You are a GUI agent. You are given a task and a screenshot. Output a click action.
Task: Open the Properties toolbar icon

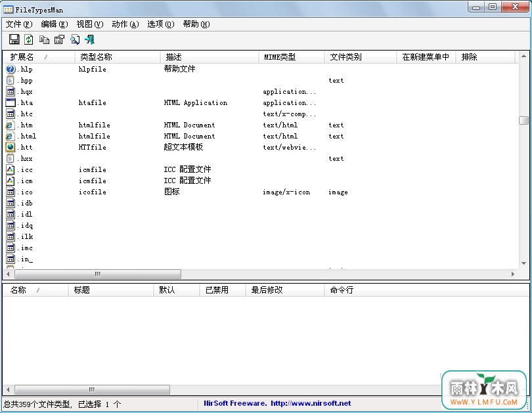pos(59,39)
